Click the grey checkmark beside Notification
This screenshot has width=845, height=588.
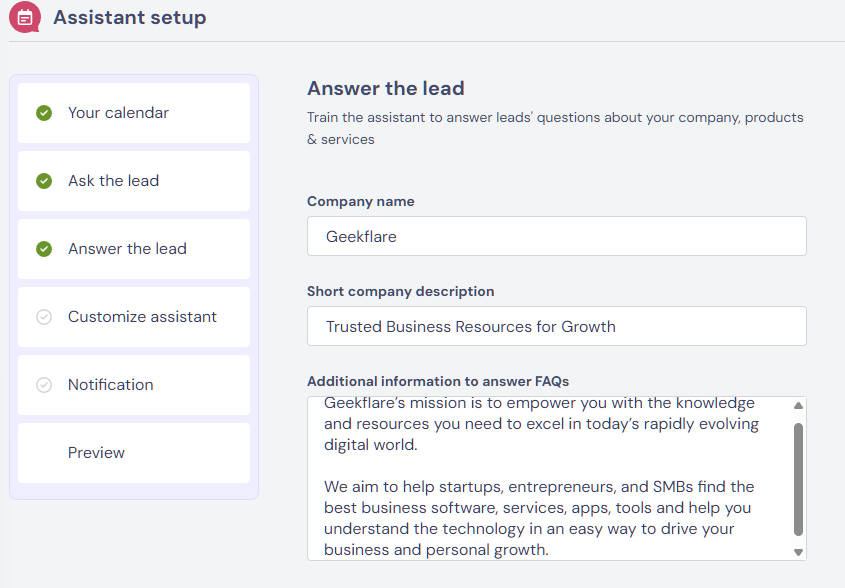(x=44, y=385)
